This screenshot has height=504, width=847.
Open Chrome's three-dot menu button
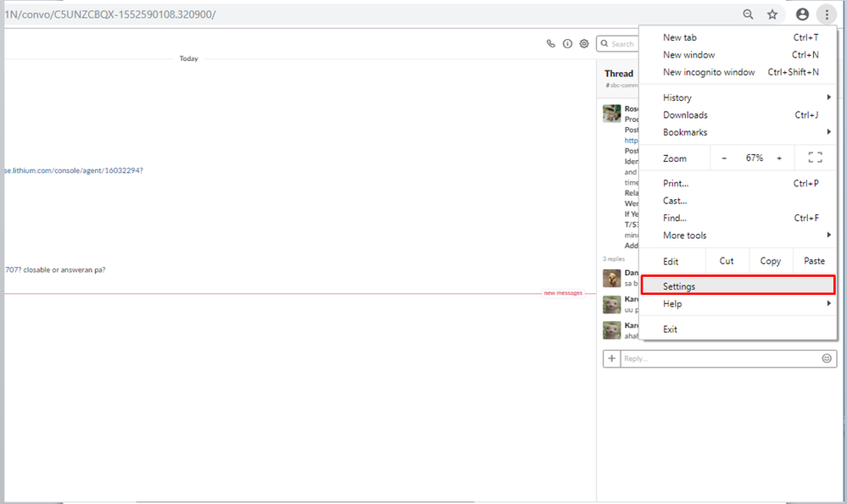[x=827, y=14]
